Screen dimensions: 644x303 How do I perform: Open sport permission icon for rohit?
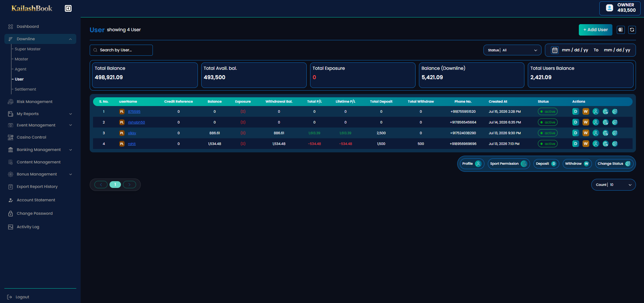click(x=605, y=144)
